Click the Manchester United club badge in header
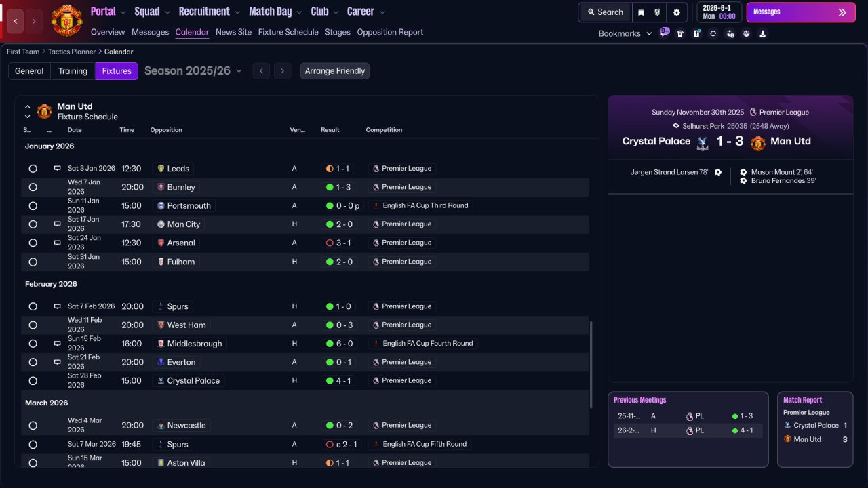Image resolution: width=868 pixels, height=488 pixels. coord(66,20)
